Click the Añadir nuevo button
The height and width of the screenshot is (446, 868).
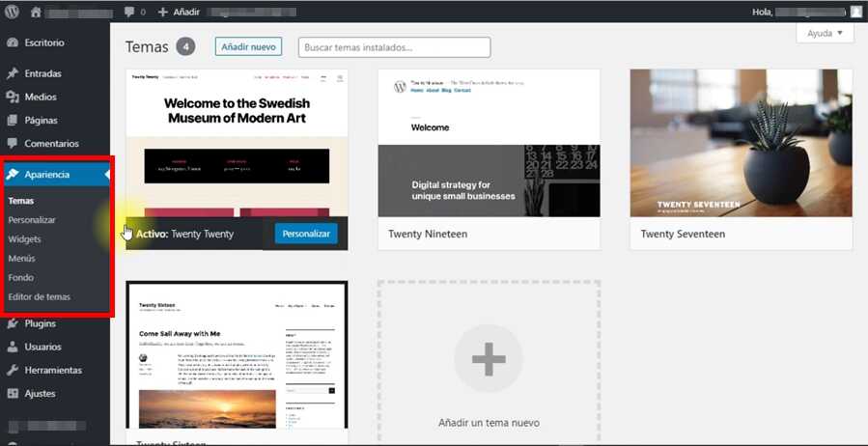(248, 47)
